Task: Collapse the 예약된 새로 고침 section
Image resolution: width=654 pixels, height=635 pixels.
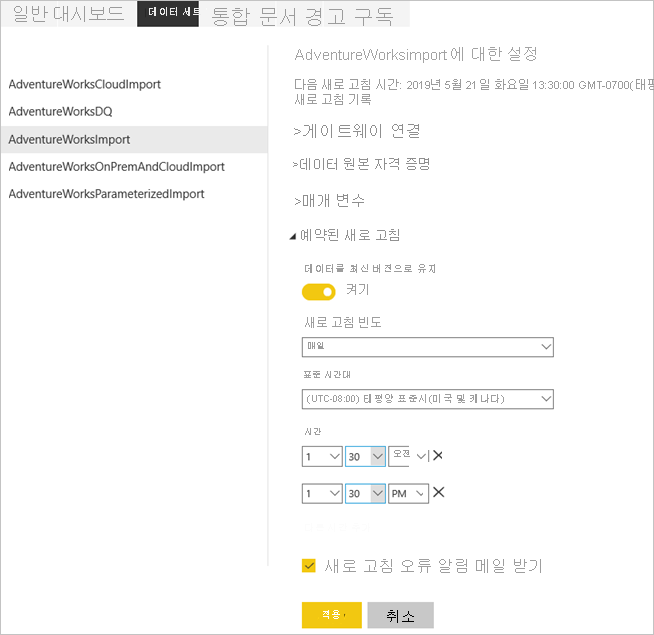Action: click(x=345, y=235)
